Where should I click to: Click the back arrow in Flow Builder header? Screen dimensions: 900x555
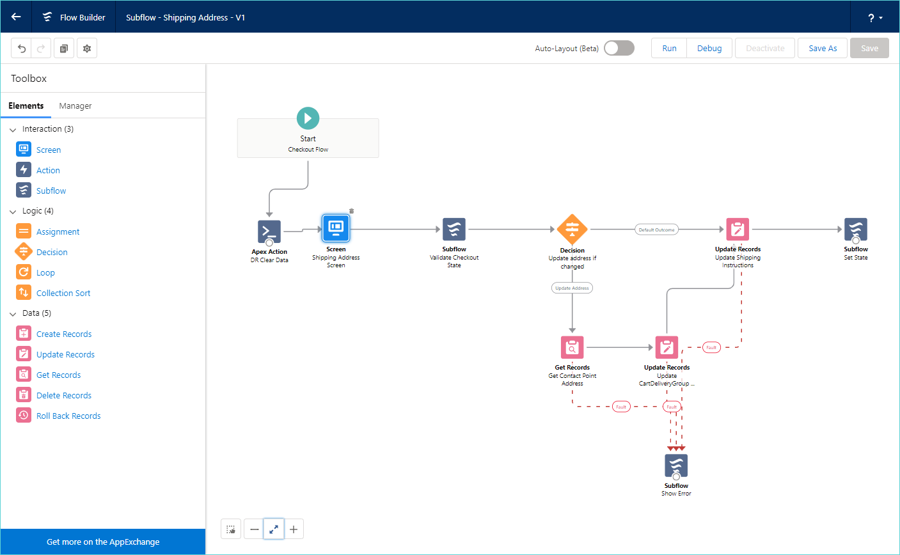point(16,17)
